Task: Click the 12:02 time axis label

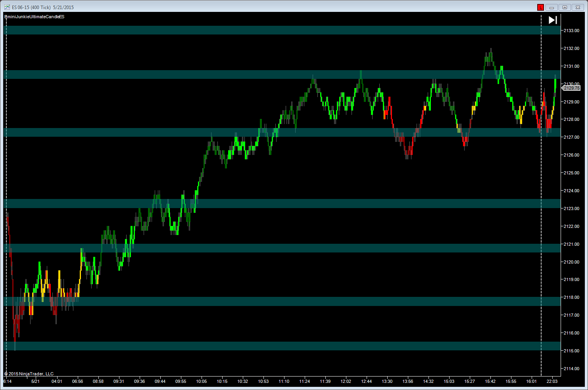Action: click(x=346, y=381)
